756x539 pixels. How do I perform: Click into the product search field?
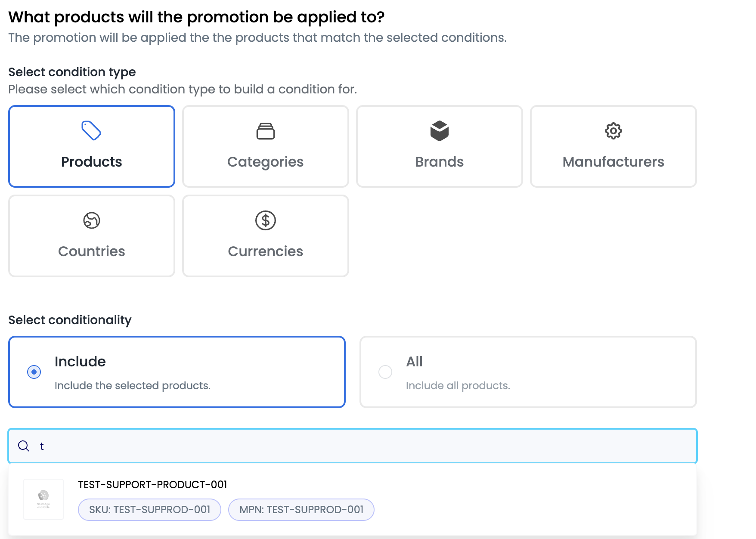click(x=353, y=446)
